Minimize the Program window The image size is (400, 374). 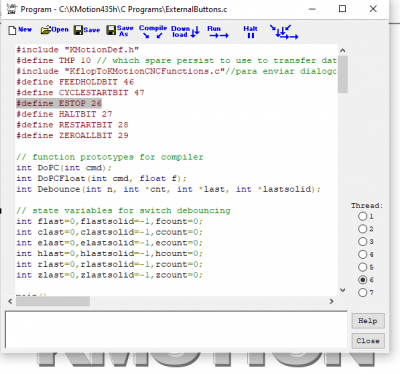pyautogui.click(x=312, y=9)
